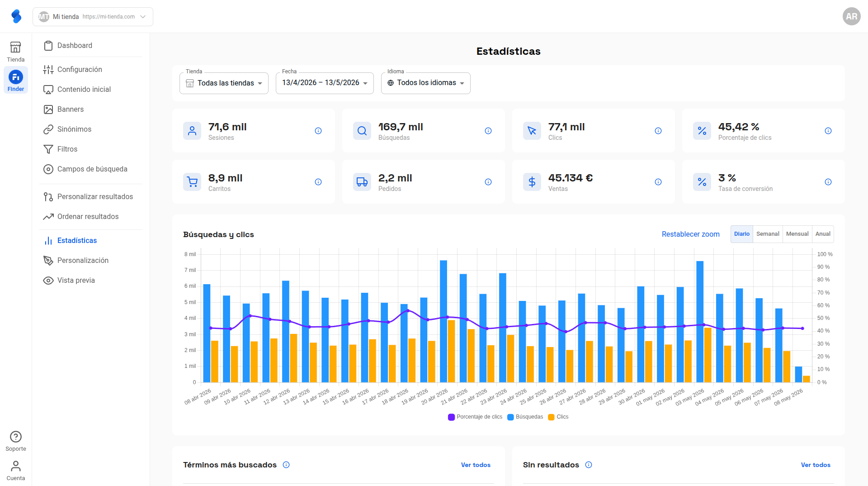Switch chart to Mensual view
Viewport: 868px width, 486px height.
click(797, 234)
